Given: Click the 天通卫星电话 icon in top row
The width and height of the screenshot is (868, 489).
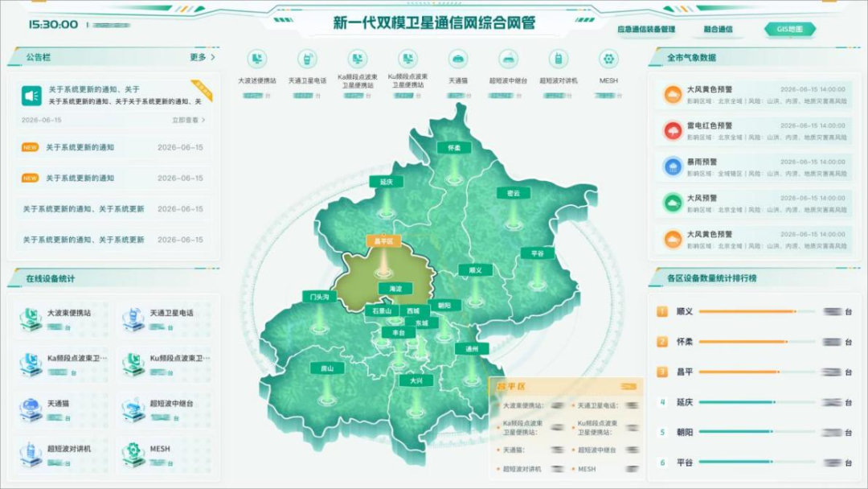Looking at the screenshot, I should pos(307,59).
